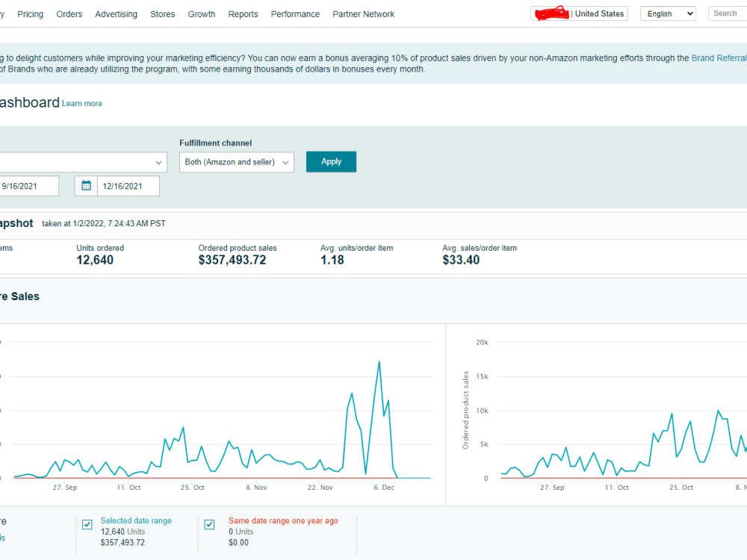Uncheck Same date range one year ago checkbox
Image resolution: width=747 pixels, height=560 pixels.
(x=209, y=524)
